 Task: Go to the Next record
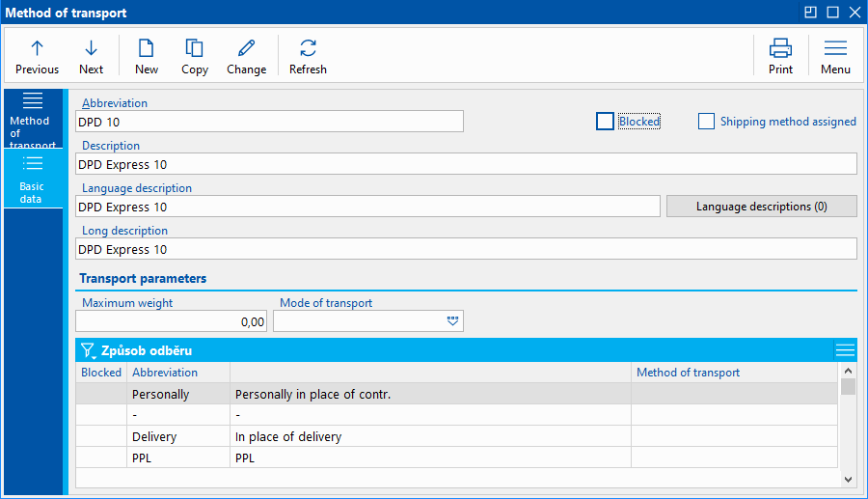[91, 57]
